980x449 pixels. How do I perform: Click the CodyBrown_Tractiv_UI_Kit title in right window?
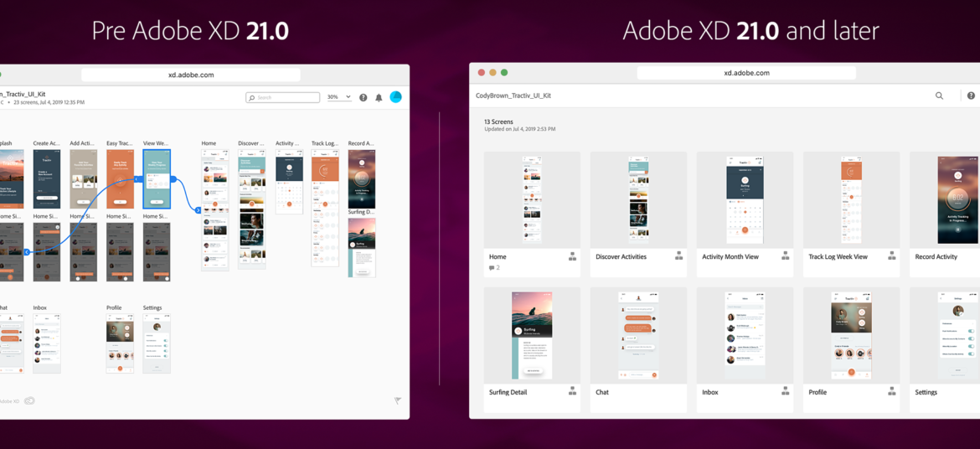coord(513,95)
